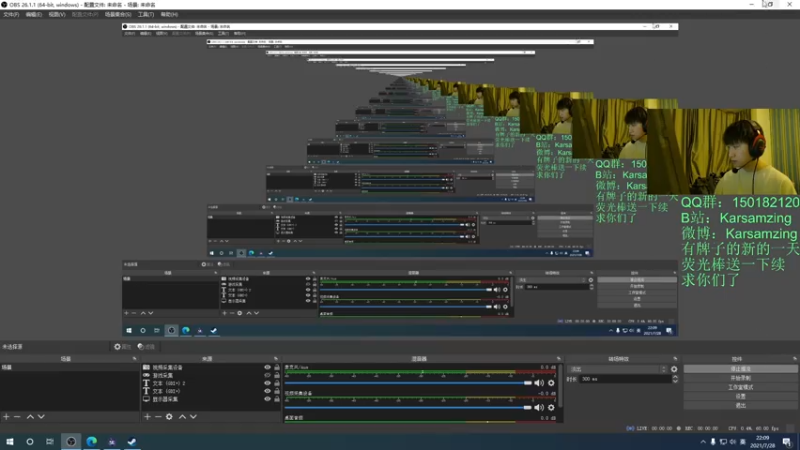
Task: Open Windows Task View on taskbar
Action: pyautogui.click(x=49, y=441)
